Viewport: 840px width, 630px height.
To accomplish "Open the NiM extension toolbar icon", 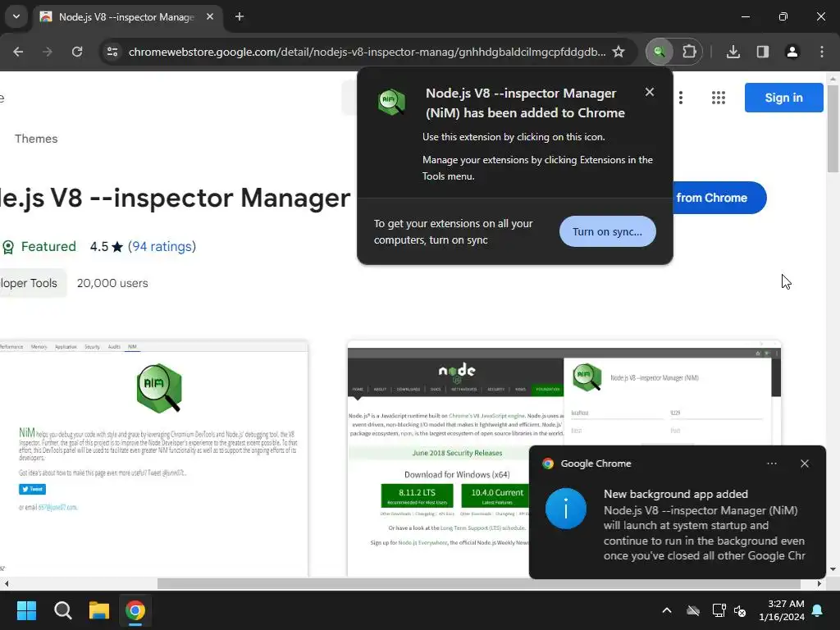I will pos(660,52).
